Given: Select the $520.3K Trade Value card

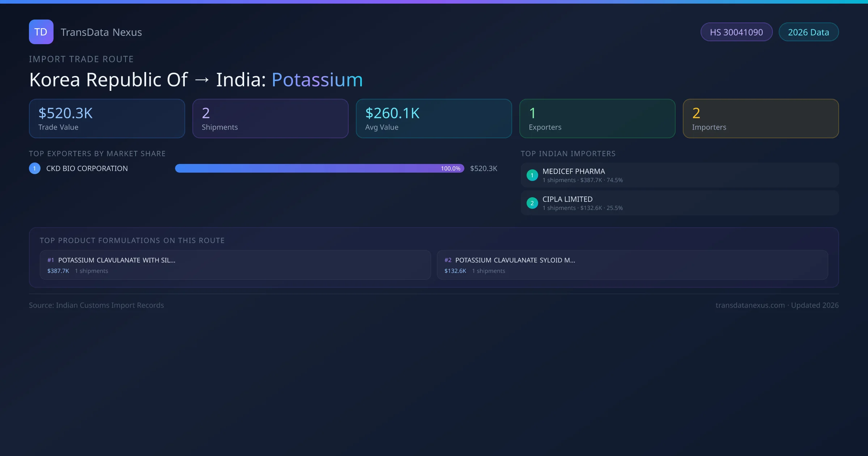Looking at the screenshot, I should point(107,118).
